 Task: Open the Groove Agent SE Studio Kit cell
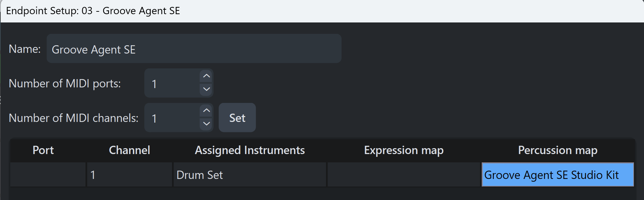click(557, 175)
